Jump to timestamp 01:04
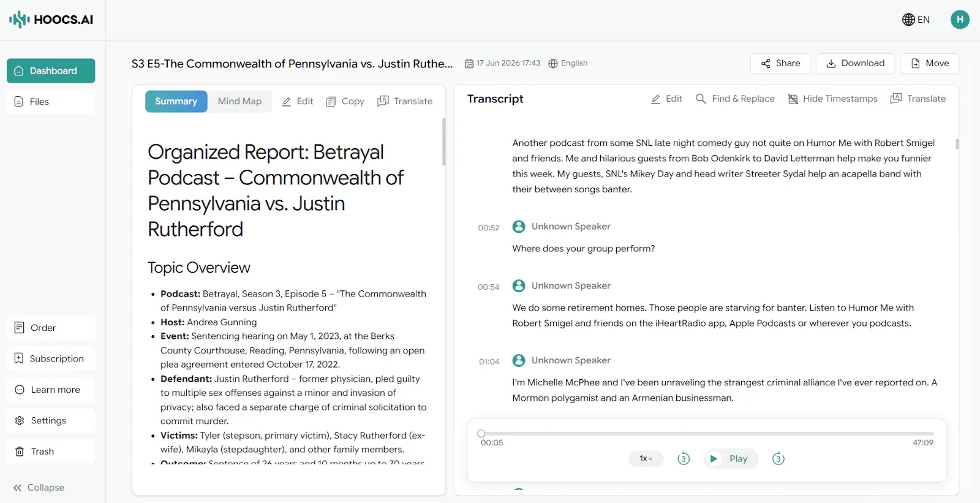980x503 pixels. tap(489, 361)
